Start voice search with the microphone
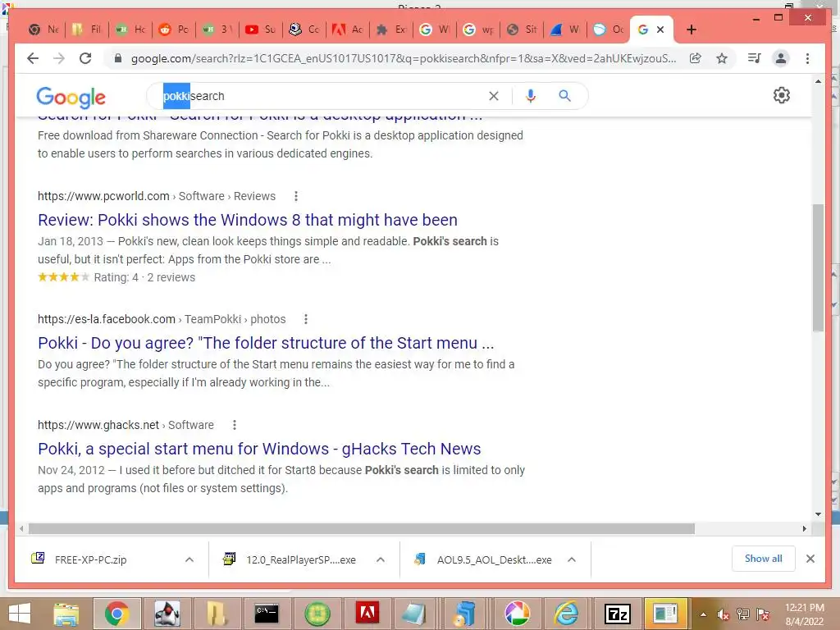This screenshot has height=630, width=840. (x=531, y=96)
